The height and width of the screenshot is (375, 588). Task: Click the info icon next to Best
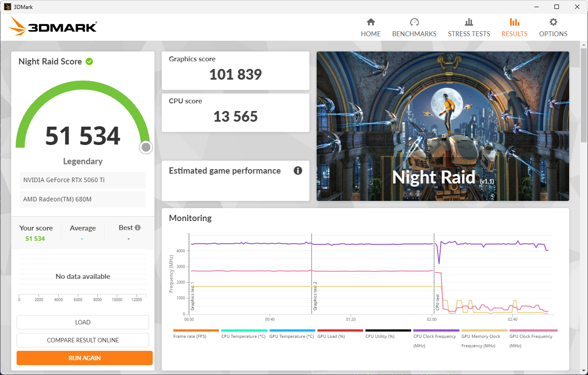(137, 227)
